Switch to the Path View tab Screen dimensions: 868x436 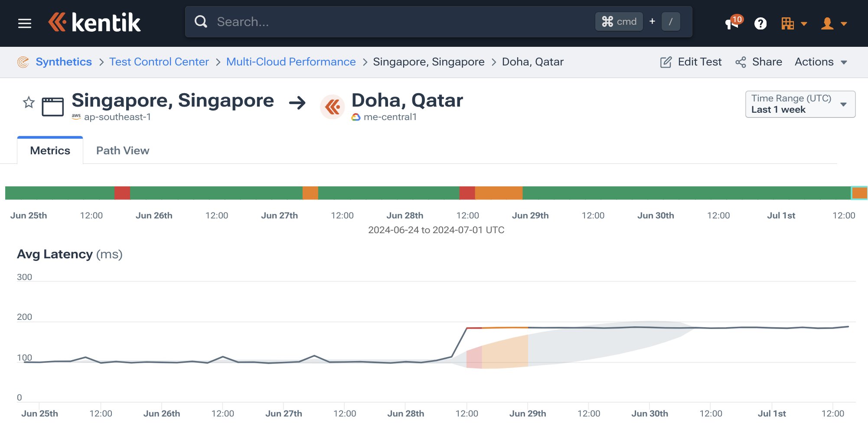pyautogui.click(x=123, y=150)
